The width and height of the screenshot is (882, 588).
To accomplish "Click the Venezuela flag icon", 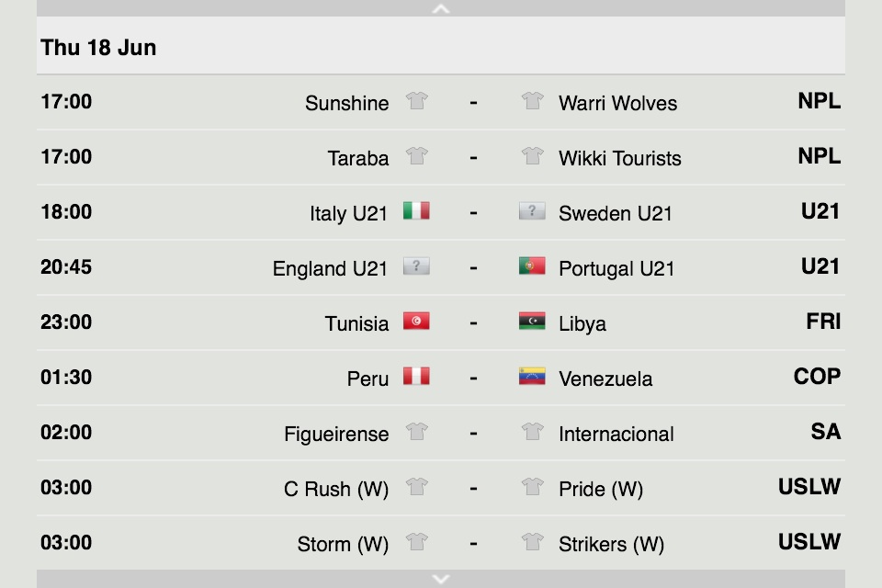I will 532,377.
